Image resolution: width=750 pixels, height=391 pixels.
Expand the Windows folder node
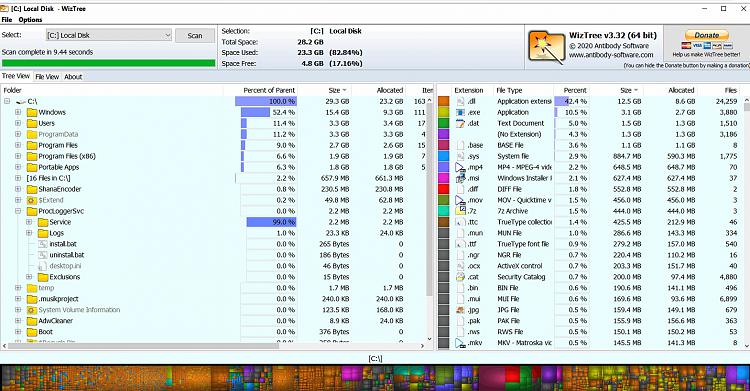[18, 112]
